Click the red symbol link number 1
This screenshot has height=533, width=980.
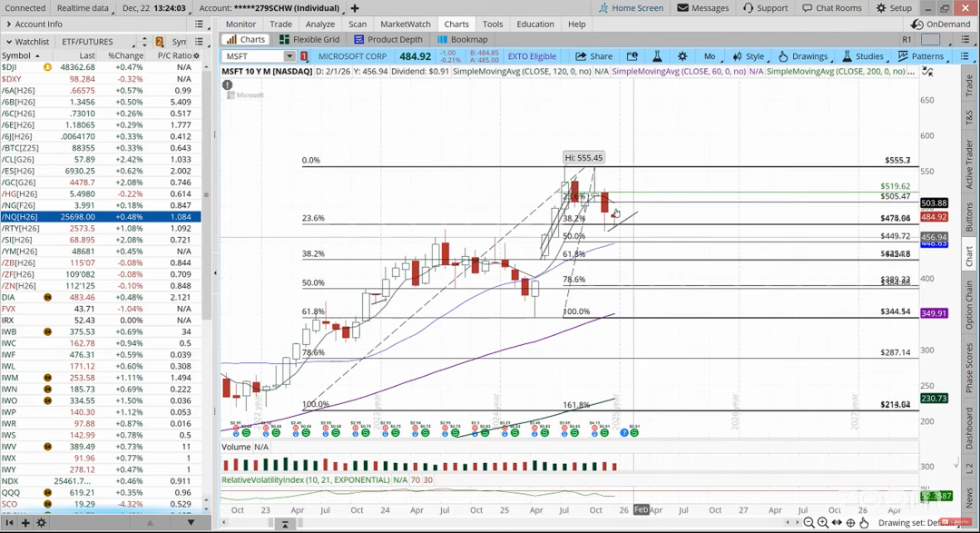(x=304, y=56)
